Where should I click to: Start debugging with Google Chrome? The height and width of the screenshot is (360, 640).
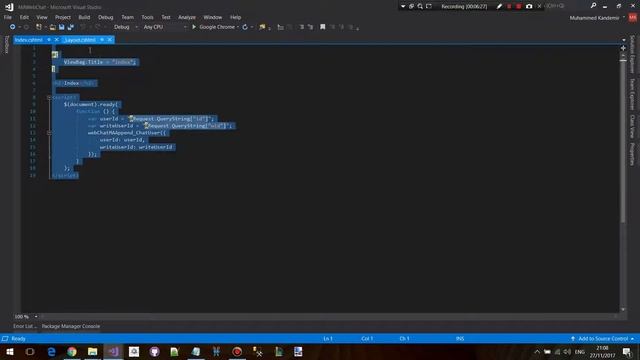coord(213,27)
